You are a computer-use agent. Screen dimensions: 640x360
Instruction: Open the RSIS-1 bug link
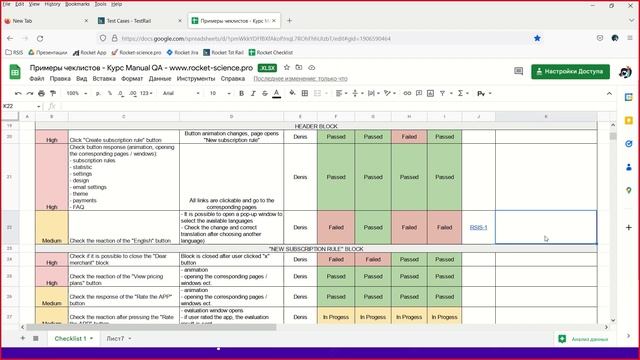(478, 227)
